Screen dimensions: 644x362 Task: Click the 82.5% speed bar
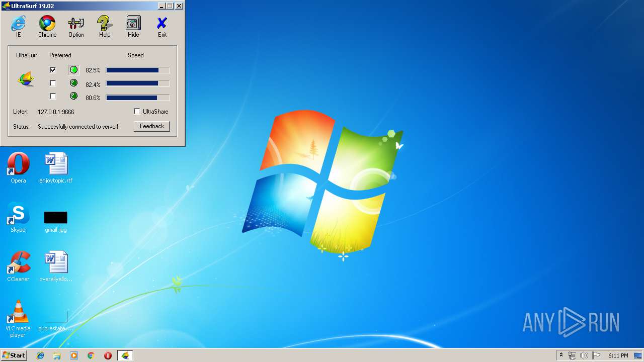pyautogui.click(x=138, y=70)
